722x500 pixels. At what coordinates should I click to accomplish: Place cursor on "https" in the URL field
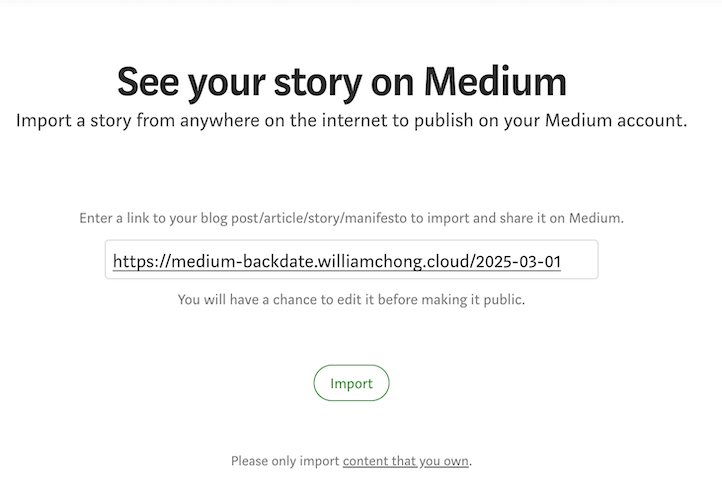132,262
